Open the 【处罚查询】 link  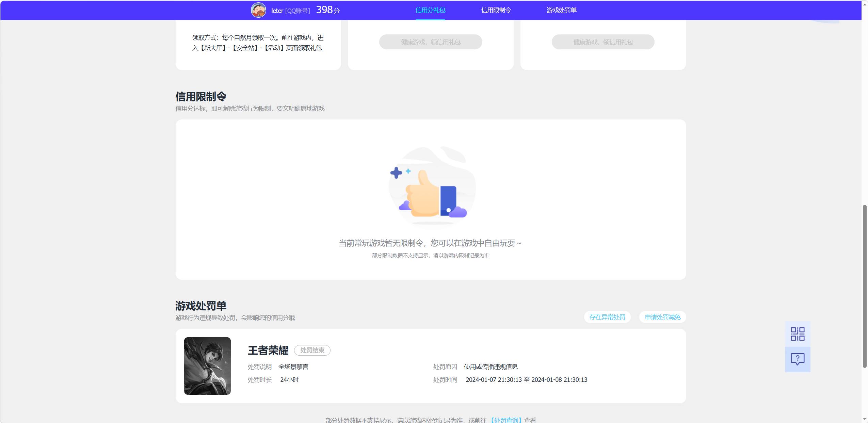505,420
